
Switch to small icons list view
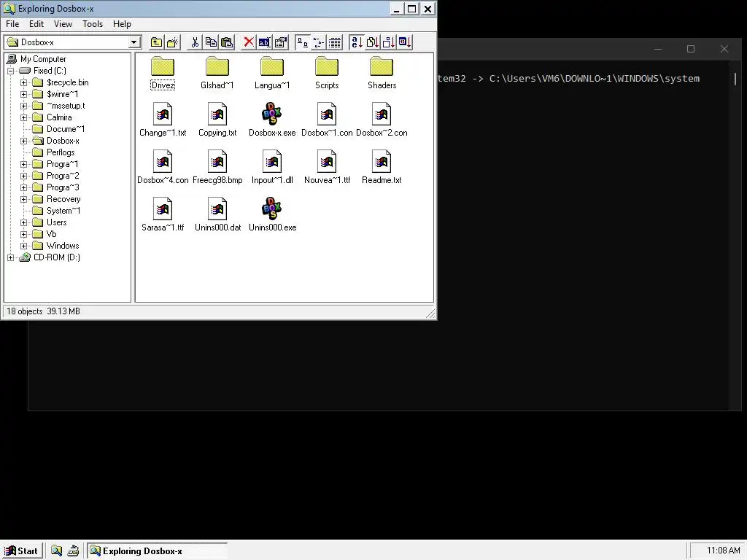point(319,42)
